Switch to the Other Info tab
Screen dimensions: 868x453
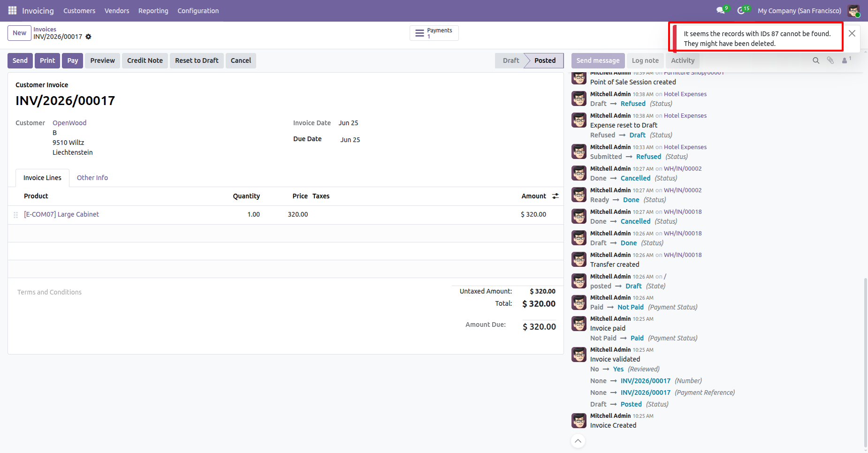(x=92, y=178)
